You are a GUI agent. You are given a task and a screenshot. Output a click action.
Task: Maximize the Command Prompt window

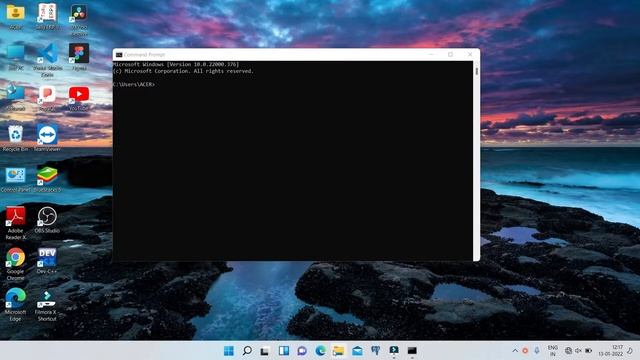tap(451, 54)
